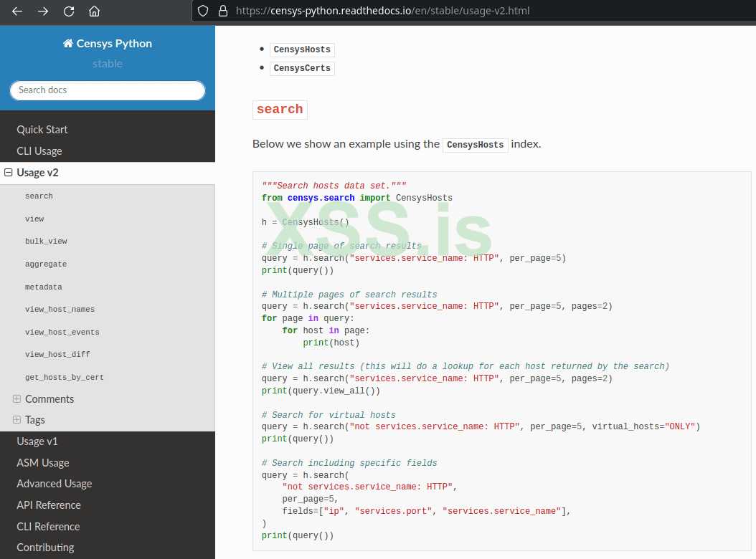Follow the CensysHosts bullet link
The image size is (756, 559).
302,49
